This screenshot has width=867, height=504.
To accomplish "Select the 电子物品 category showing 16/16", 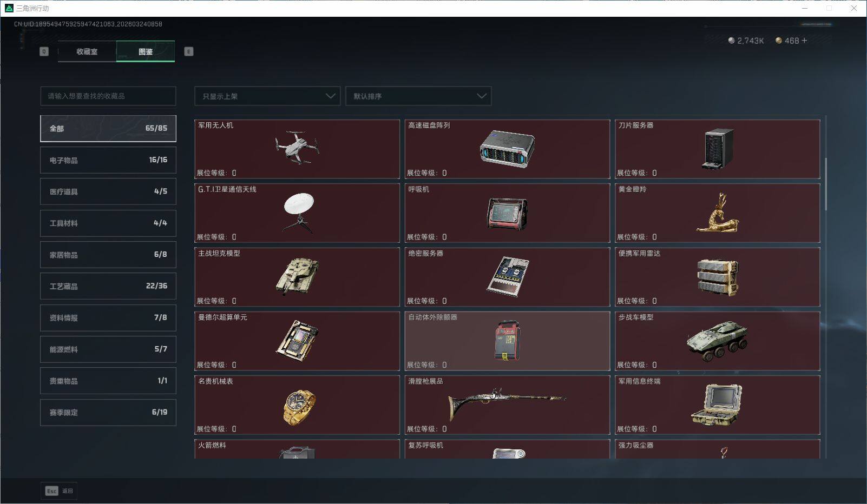I will click(x=108, y=160).
